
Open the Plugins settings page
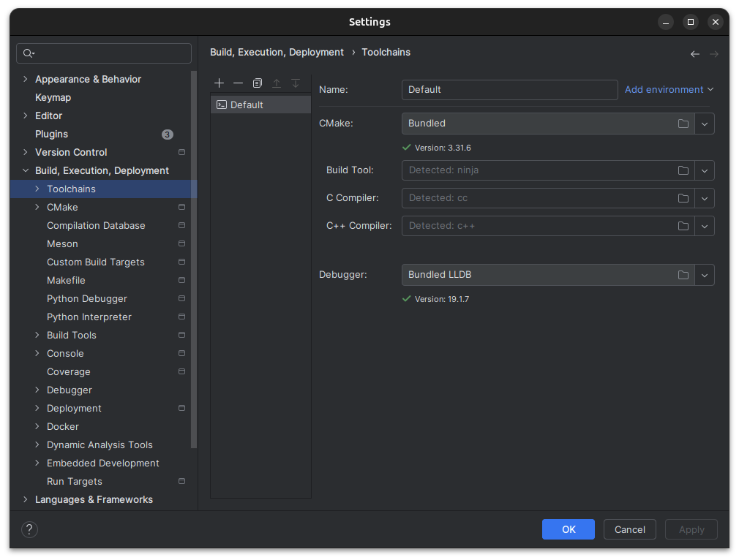(51, 135)
